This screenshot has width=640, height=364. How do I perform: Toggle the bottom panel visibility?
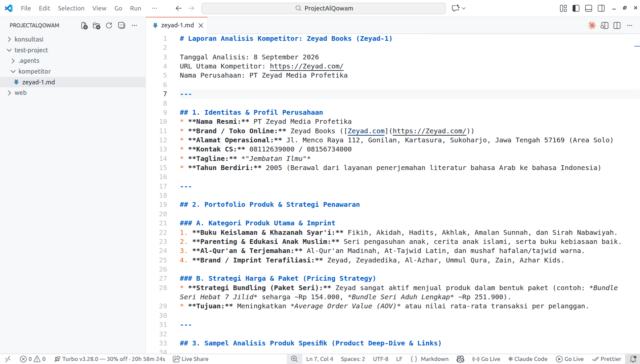point(589,8)
